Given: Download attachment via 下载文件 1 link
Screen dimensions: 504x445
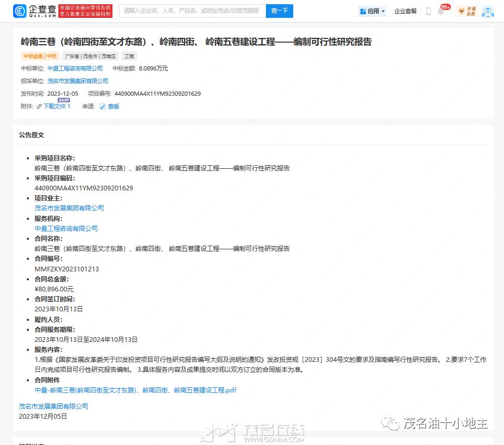Looking at the screenshot, I should 57,106.
